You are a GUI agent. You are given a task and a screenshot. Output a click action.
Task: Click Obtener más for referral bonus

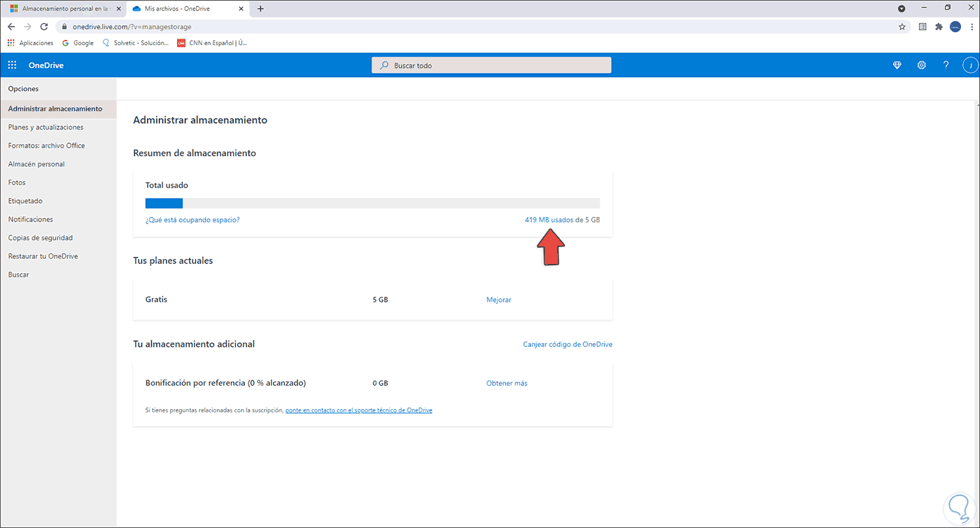tap(507, 383)
